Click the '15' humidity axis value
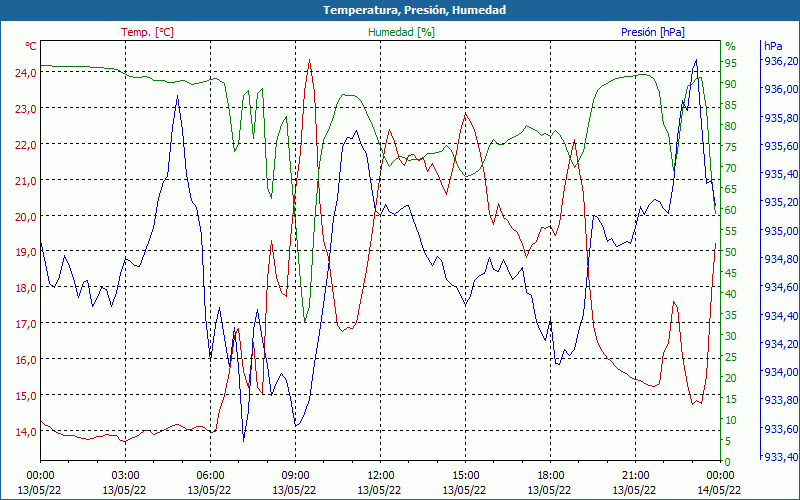 [x=731, y=399]
